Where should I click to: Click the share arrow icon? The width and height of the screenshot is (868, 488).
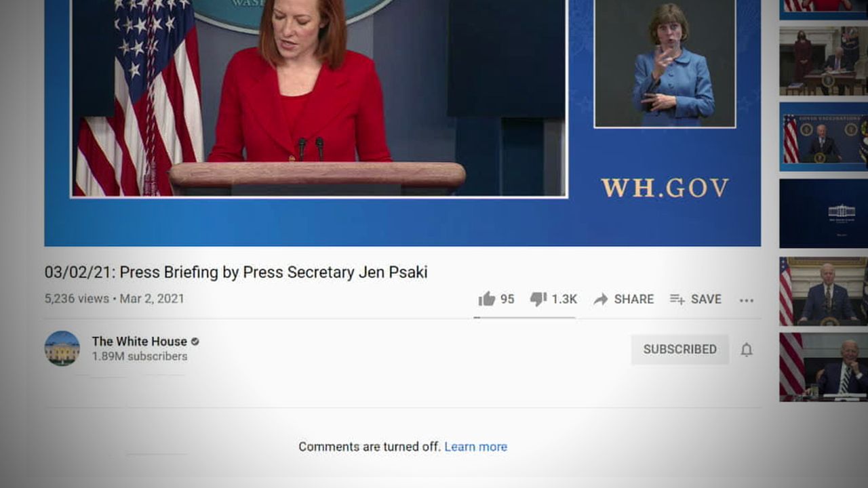pos(600,299)
